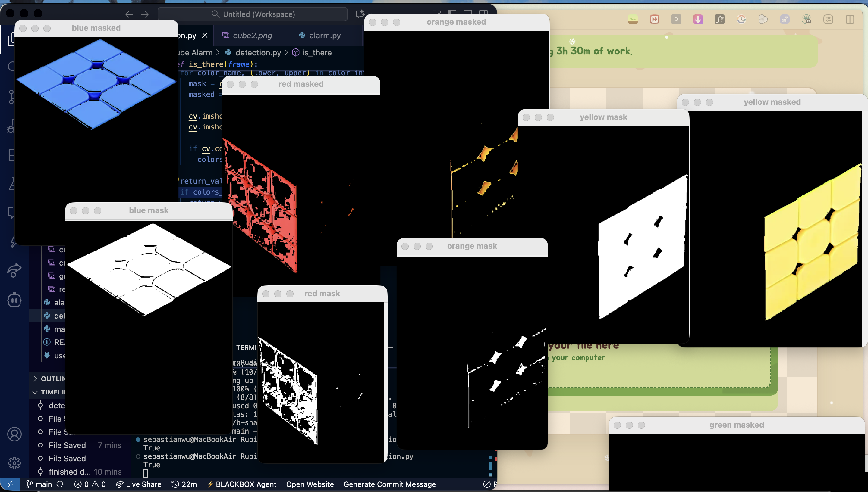Click Generate Commit Message in status bar
This screenshot has height=492, width=868.
click(389, 484)
